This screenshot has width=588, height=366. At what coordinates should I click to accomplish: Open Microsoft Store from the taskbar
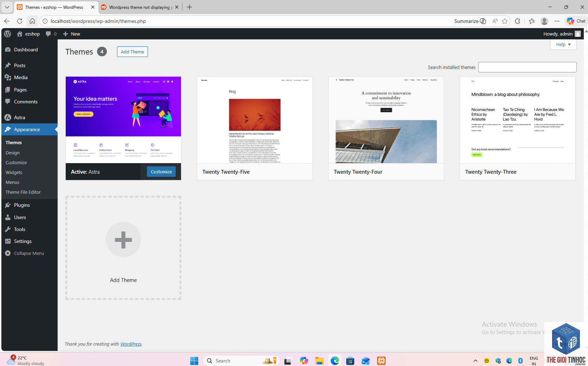coord(350,361)
